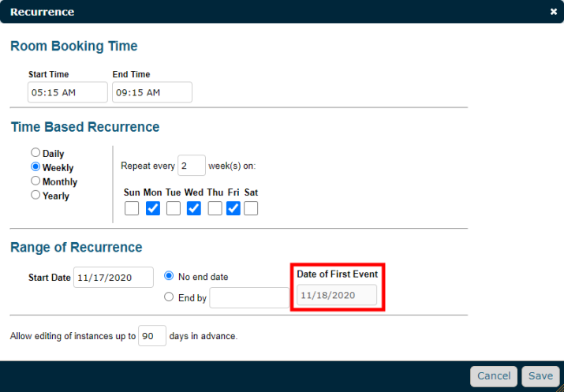Tick the Thu checkbox
564x392 pixels.
coord(215,208)
